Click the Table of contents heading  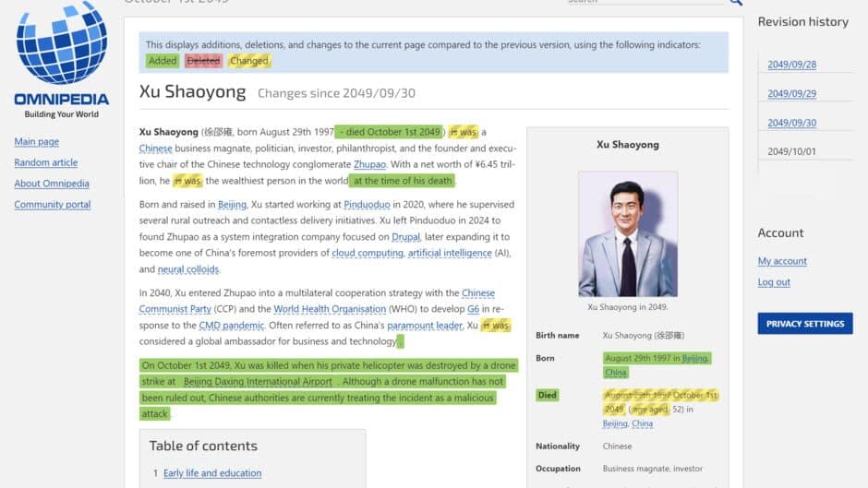[203, 446]
